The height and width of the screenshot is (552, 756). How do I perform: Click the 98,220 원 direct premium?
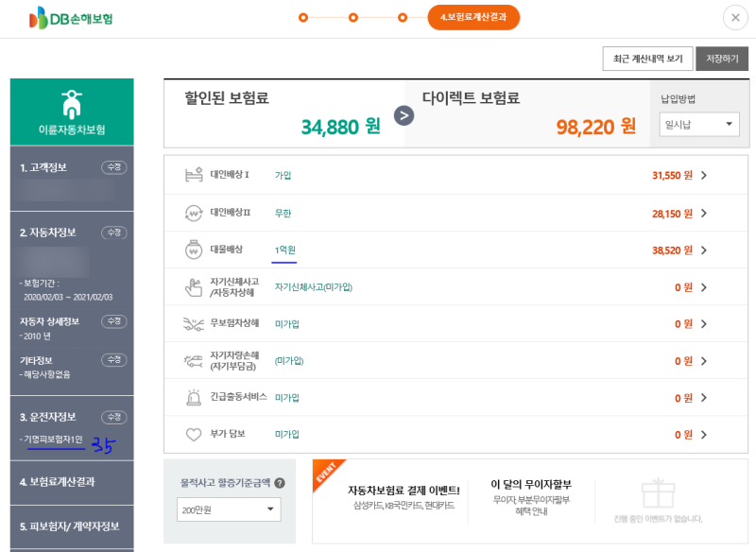click(x=596, y=127)
